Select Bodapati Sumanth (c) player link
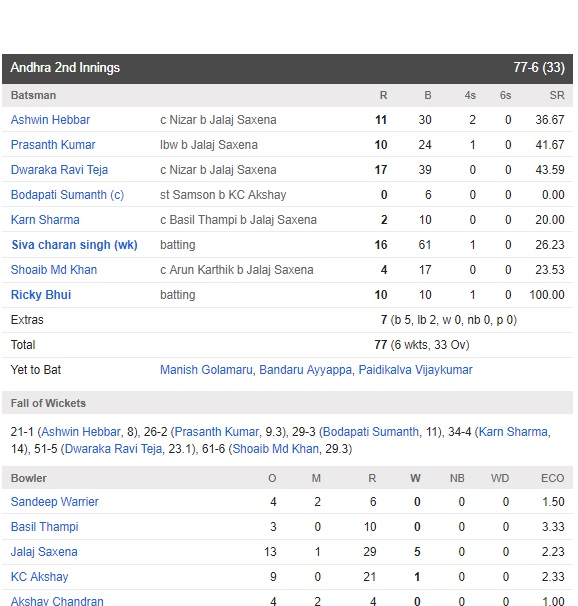 click(x=68, y=195)
